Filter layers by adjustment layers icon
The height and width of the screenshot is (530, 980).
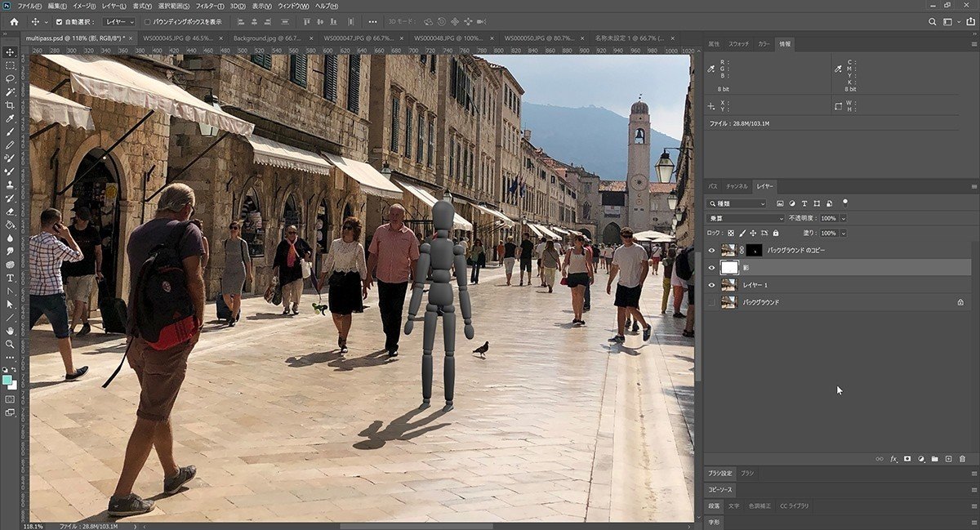792,203
